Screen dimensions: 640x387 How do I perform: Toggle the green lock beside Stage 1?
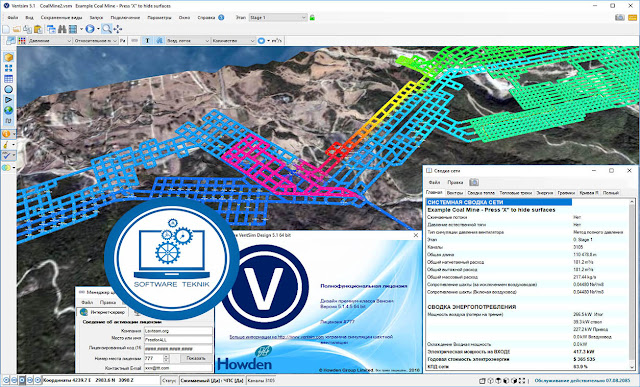click(312, 18)
